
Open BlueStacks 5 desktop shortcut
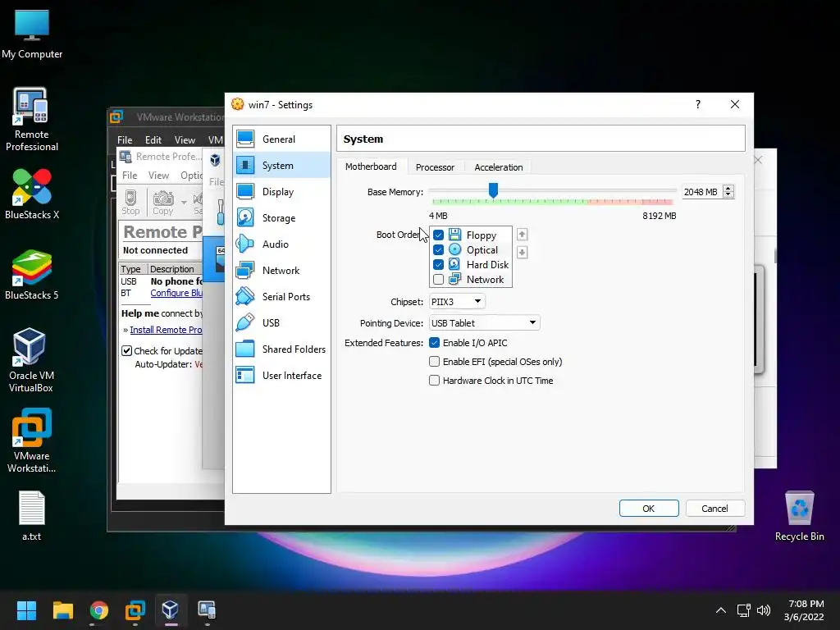(x=32, y=275)
